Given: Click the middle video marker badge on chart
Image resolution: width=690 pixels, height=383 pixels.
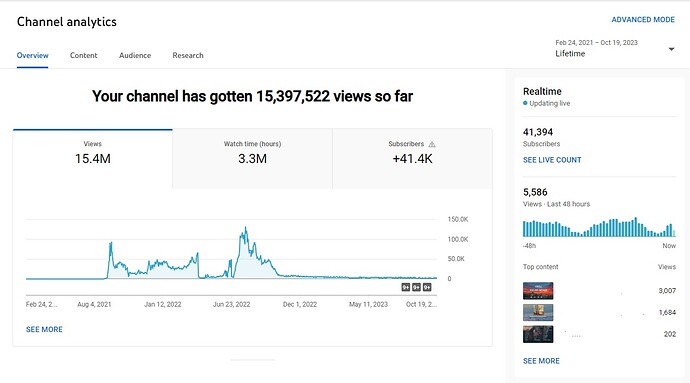Looking at the screenshot, I should (416, 287).
